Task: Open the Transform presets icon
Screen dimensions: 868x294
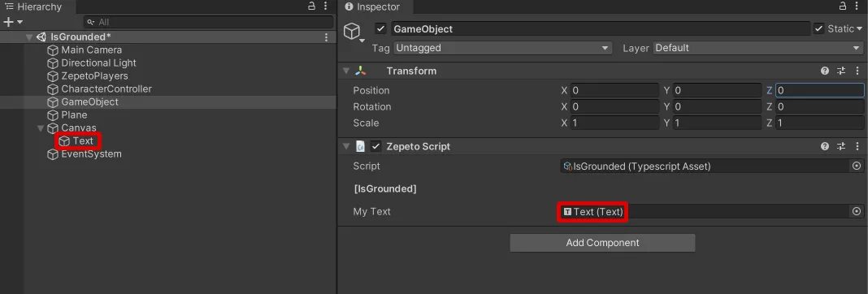Action: pos(841,71)
